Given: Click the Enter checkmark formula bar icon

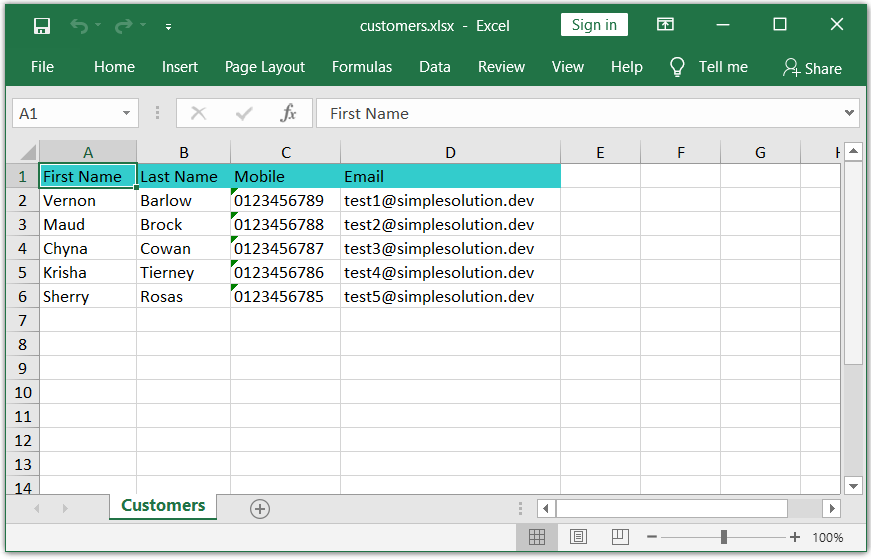Looking at the screenshot, I should point(244,113).
